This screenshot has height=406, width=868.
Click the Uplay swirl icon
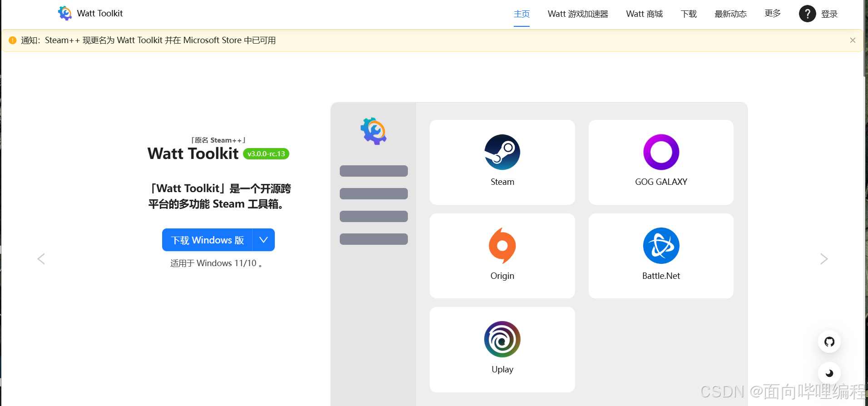click(x=502, y=339)
